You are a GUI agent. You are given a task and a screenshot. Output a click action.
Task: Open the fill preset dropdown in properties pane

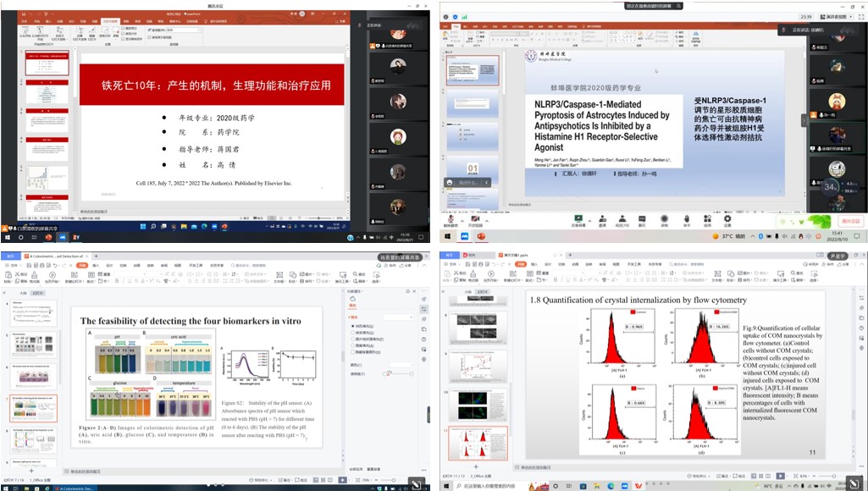coord(398,317)
